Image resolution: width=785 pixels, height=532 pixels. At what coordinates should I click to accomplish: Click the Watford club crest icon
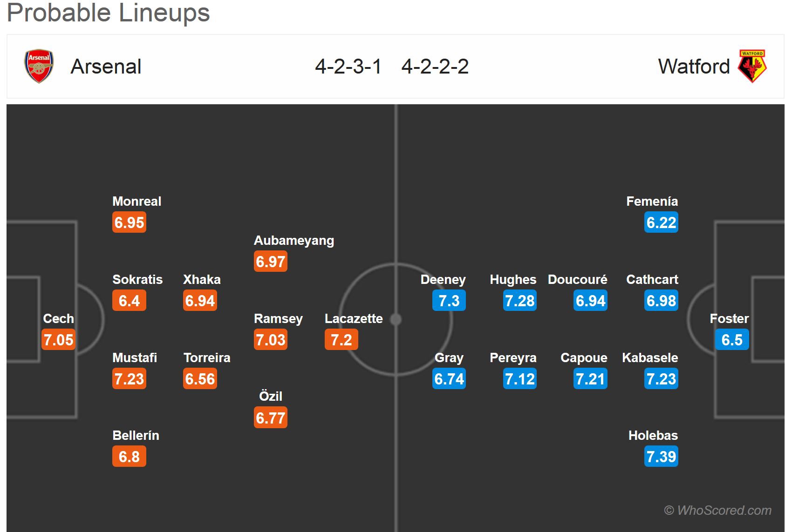752,66
